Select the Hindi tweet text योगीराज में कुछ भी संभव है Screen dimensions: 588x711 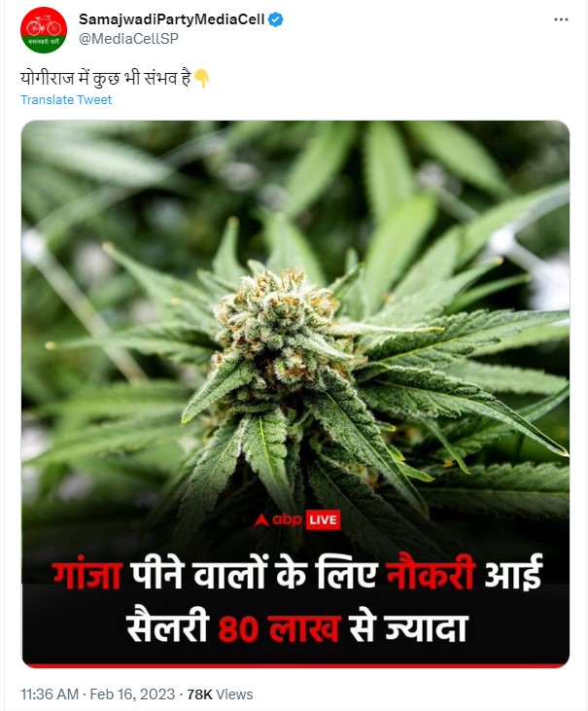(106, 79)
